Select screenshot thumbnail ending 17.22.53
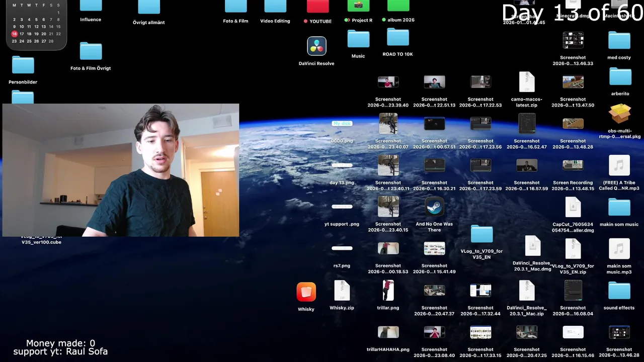 click(x=480, y=82)
